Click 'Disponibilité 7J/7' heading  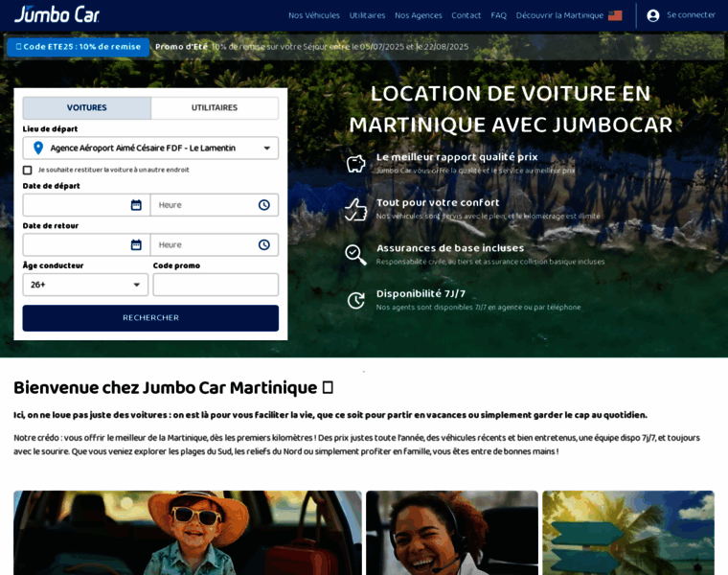tap(421, 293)
